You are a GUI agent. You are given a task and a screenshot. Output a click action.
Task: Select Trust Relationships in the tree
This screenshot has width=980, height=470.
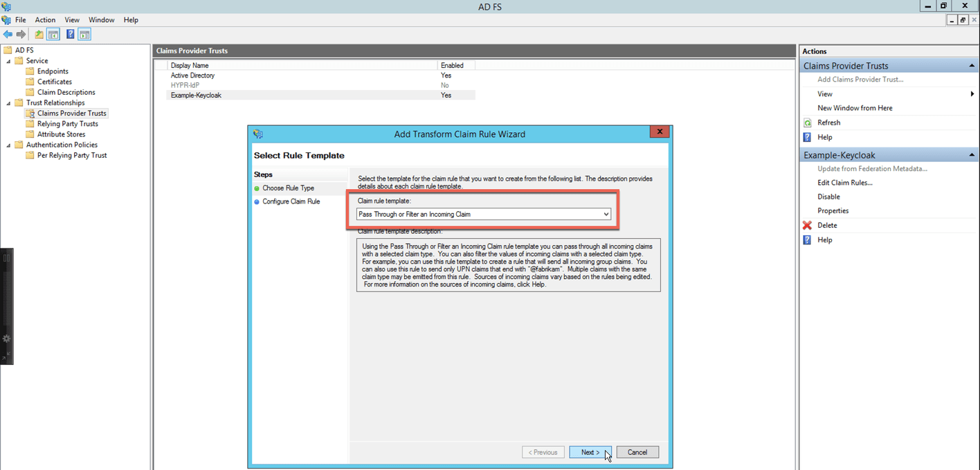coord(55,103)
